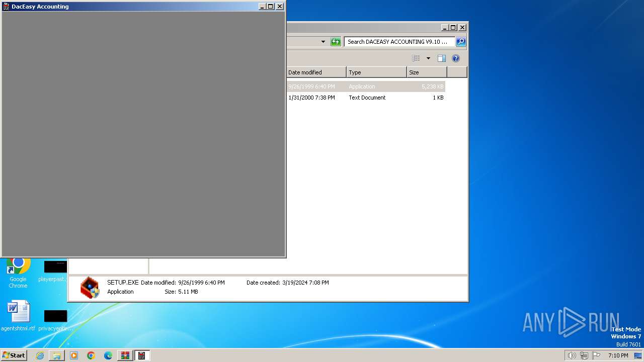Click the green refresh button in Explorer

coord(336,42)
